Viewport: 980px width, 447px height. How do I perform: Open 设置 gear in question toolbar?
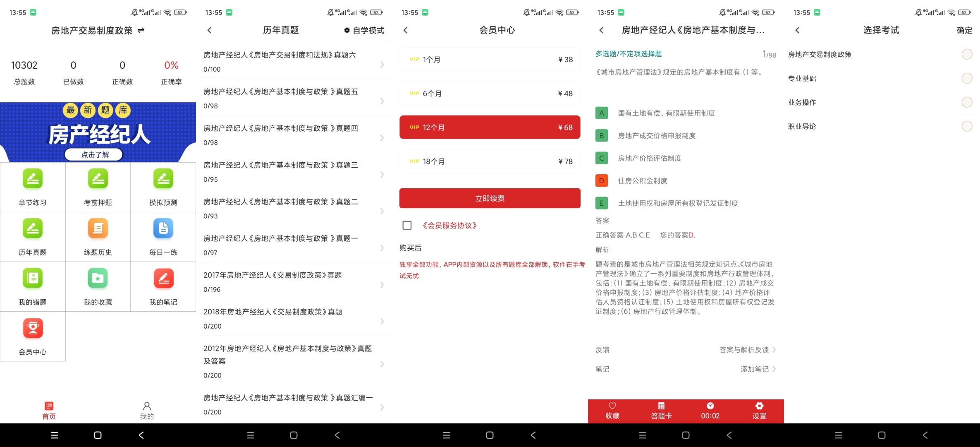click(759, 406)
